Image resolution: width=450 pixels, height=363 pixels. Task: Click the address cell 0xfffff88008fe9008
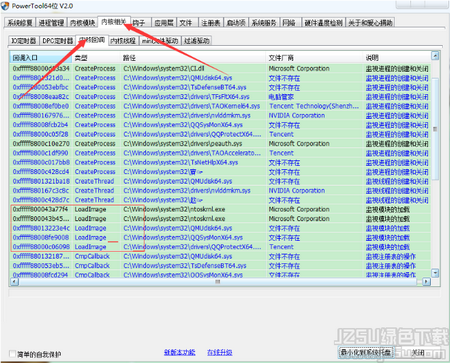point(41,238)
